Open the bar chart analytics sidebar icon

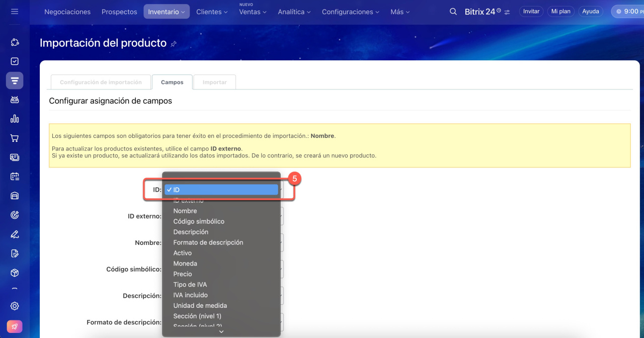(x=15, y=119)
